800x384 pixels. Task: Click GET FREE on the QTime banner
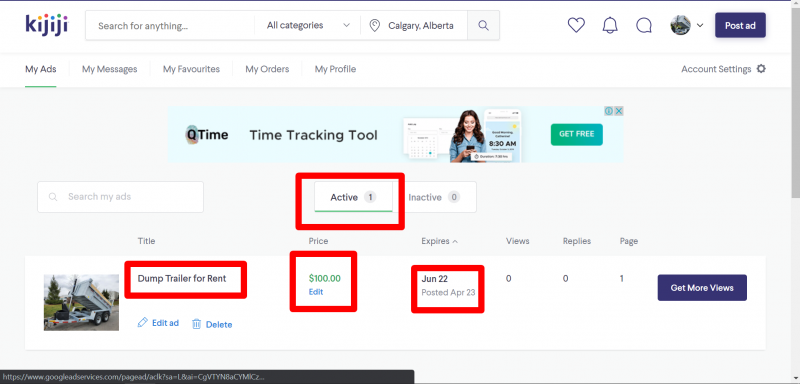click(577, 134)
